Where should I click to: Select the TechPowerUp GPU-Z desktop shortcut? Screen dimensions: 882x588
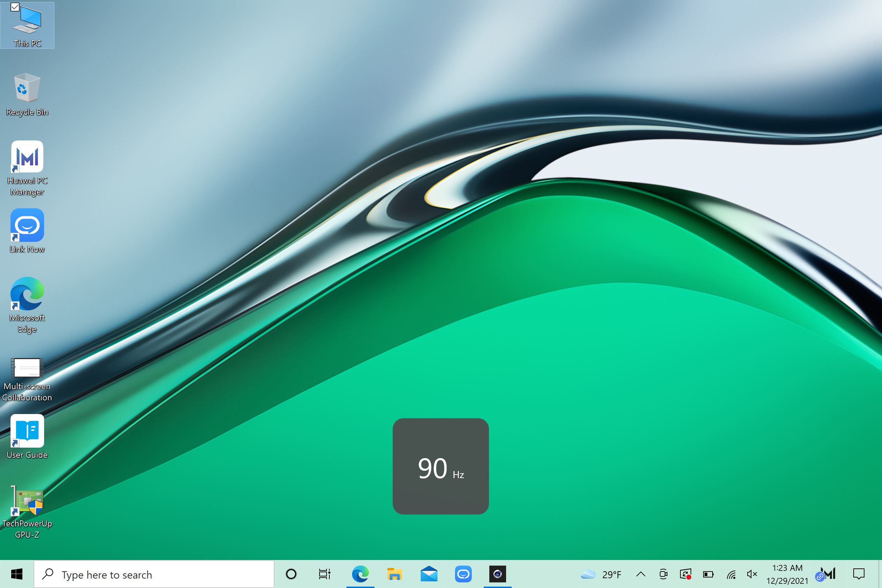click(27, 500)
